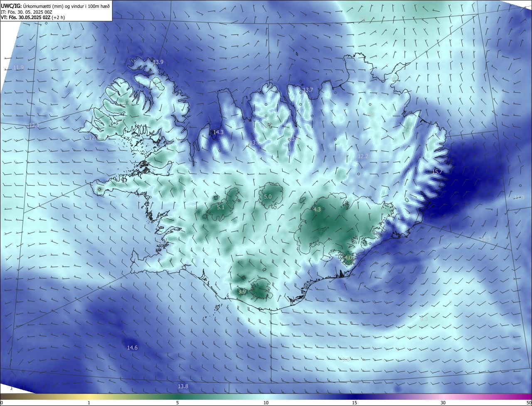Click the 11.9 value label on the map
This screenshot has height=406, width=532.
18,68
